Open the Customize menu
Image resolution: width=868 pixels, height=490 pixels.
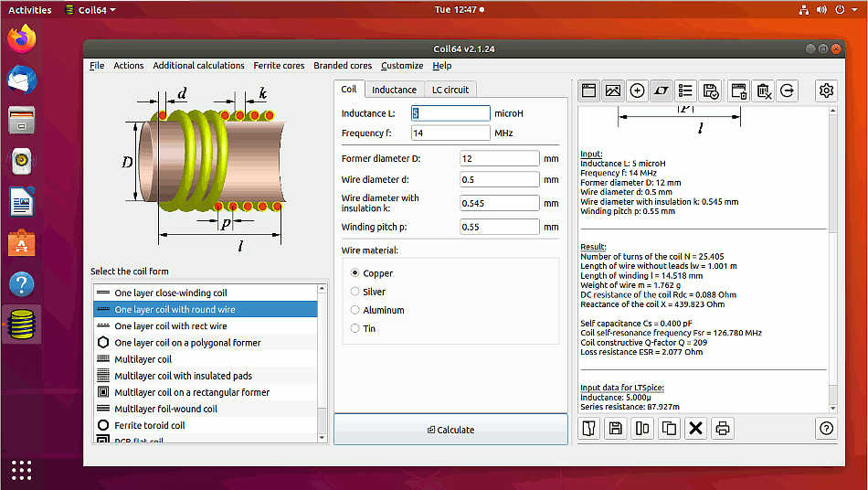pyautogui.click(x=402, y=65)
